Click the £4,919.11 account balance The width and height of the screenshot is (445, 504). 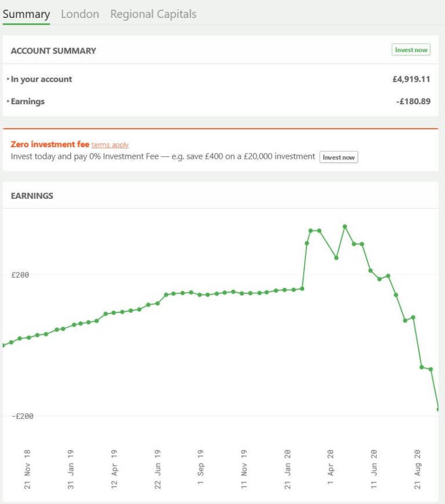coord(411,79)
